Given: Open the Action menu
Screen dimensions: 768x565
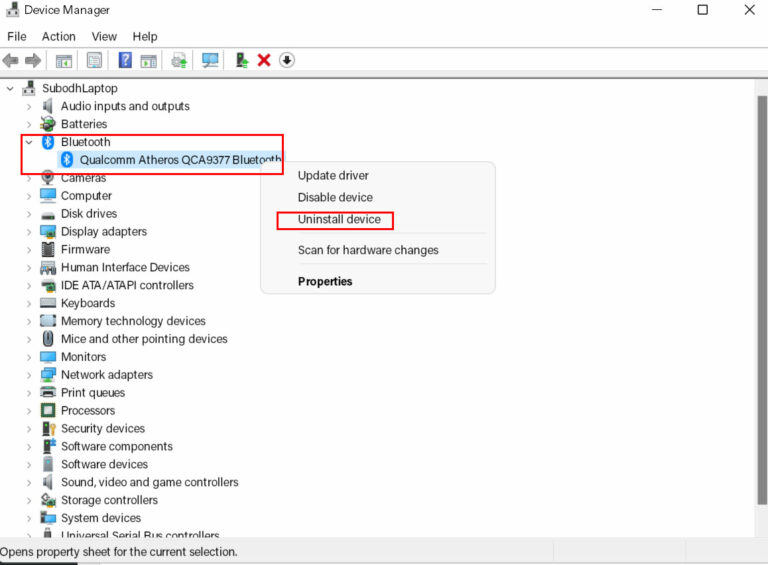Looking at the screenshot, I should [58, 36].
